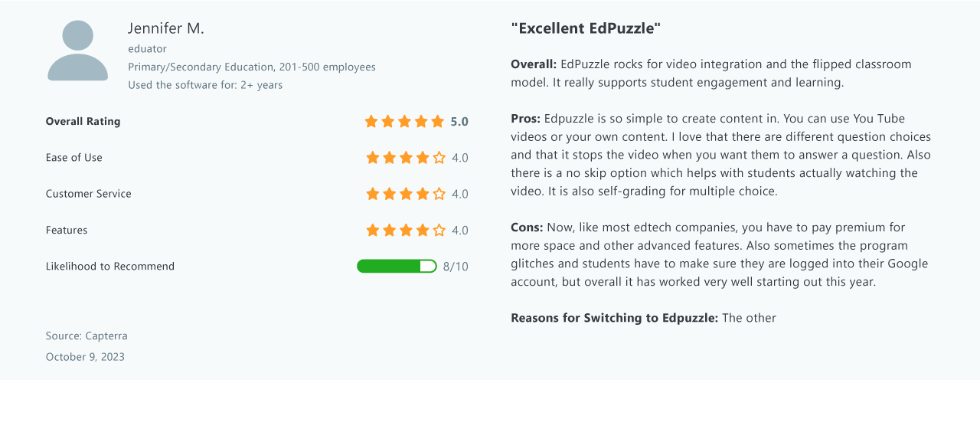Click the Source: Capterra text
Image resolution: width=980 pixels, height=429 pixels.
pos(87,336)
